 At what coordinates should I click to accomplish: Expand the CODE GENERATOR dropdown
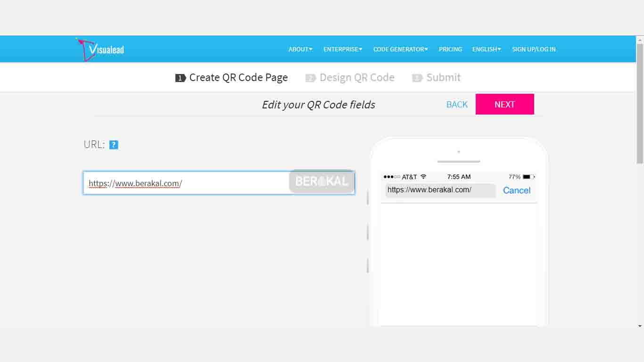coord(400,49)
